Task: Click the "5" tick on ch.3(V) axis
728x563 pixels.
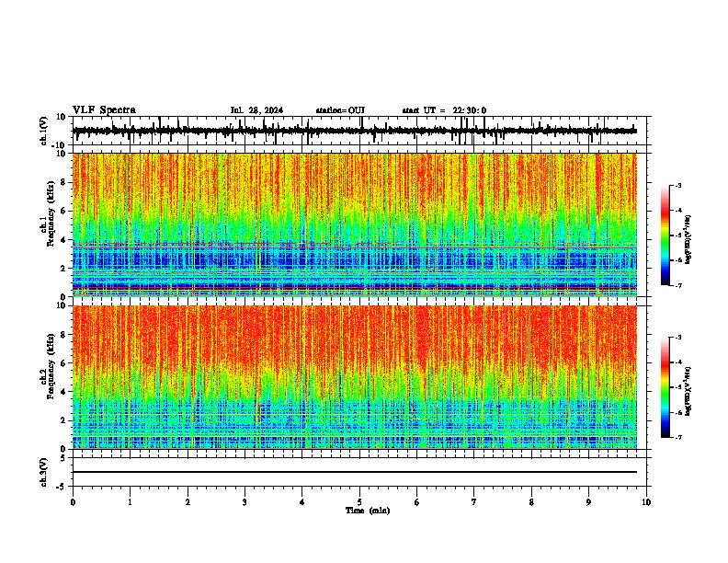Action: (x=63, y=458)
